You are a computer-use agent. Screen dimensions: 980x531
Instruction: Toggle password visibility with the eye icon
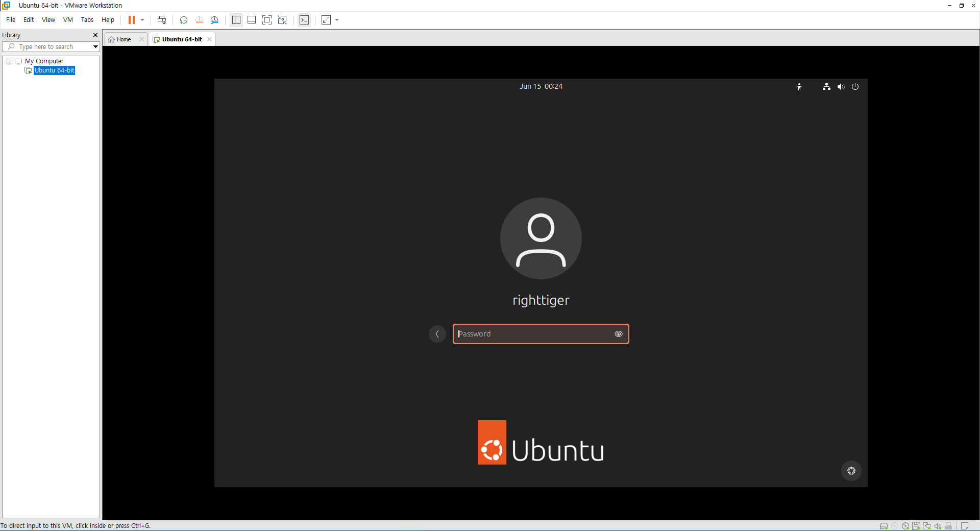[619, 334]
